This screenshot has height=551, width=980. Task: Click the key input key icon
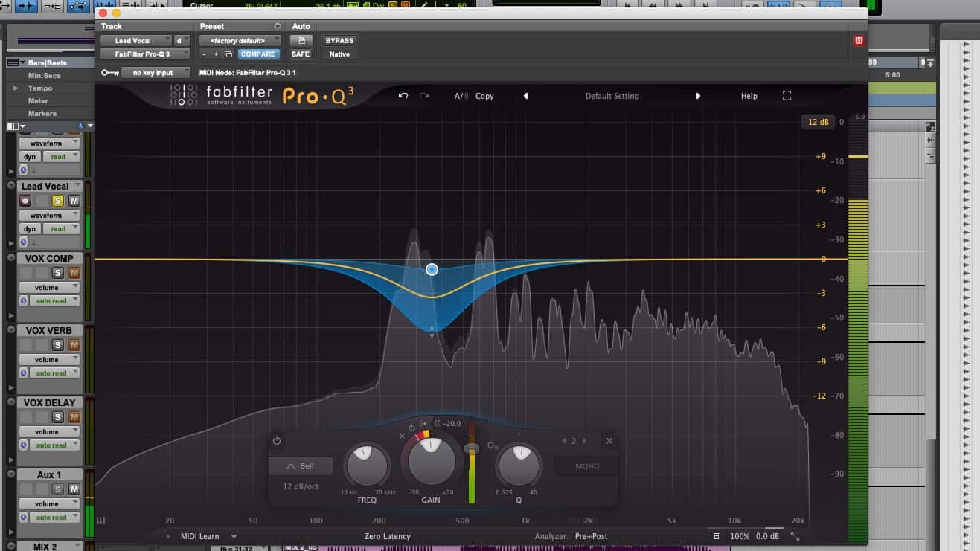coord(110,73)
